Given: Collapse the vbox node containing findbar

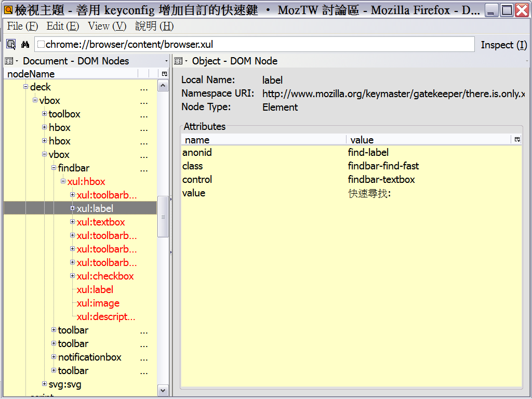Looking at the screenshot, I should [x=45, y=154].
